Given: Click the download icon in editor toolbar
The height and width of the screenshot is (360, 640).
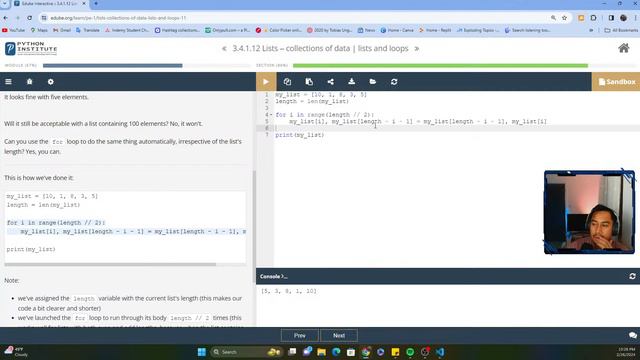Looking at the screenshot, I should click(x=351, y=82).
